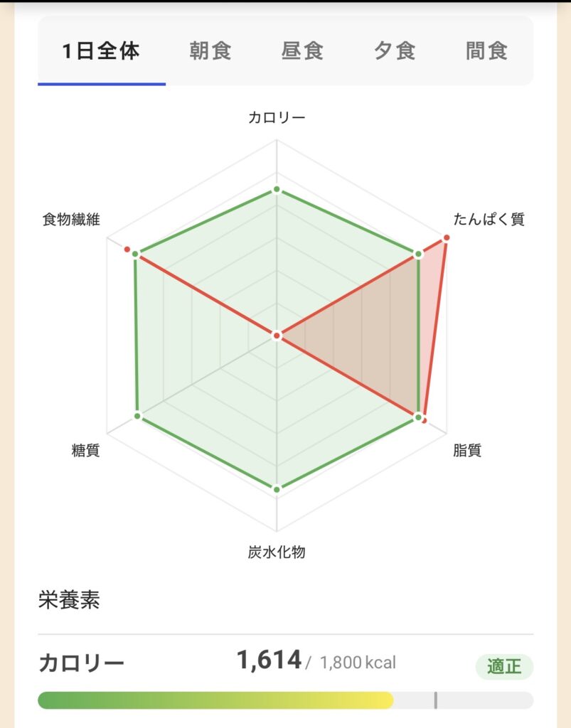
Task: Go to the 夕食 tab
Action: pyautogui.click(x=395, y=52)
